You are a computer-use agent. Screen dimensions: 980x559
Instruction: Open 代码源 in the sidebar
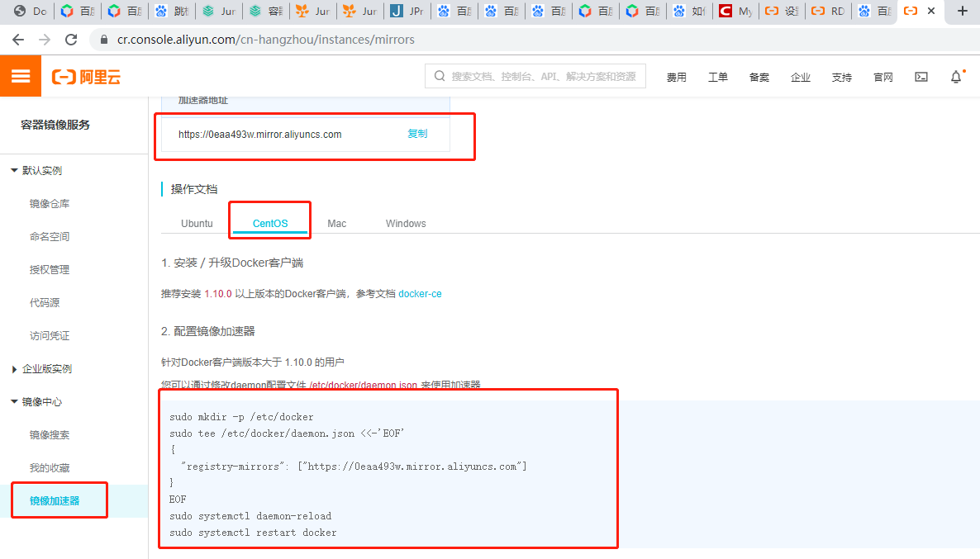(45, 303)
